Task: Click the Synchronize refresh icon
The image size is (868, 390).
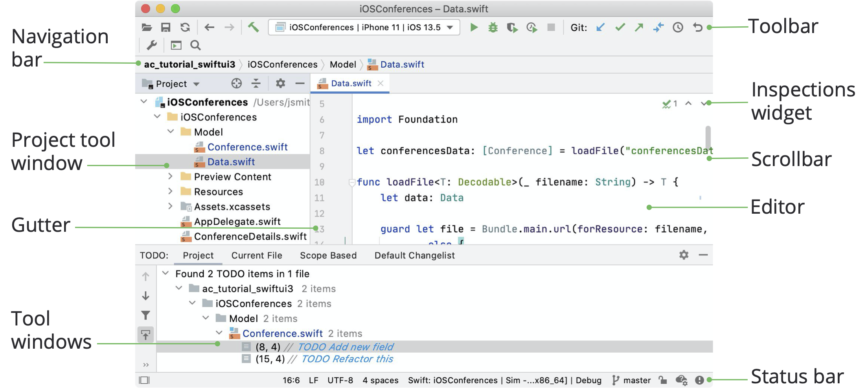Action: tap(185, 27)
